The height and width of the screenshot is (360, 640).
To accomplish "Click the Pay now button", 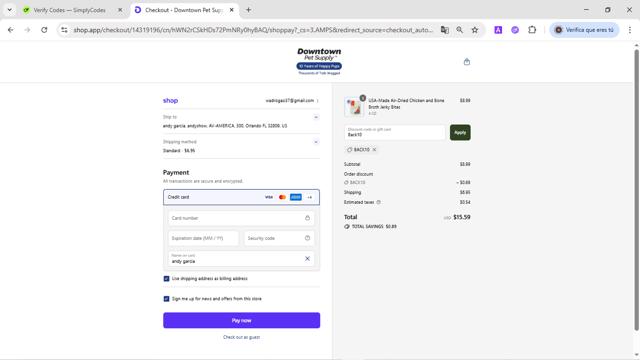I will coord(242,320).
